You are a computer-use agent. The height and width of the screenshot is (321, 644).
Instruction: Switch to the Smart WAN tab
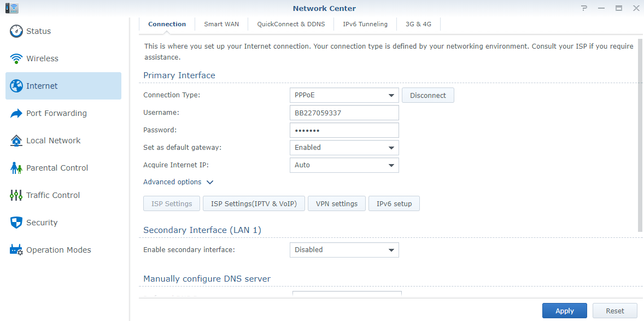pos(221,24)
